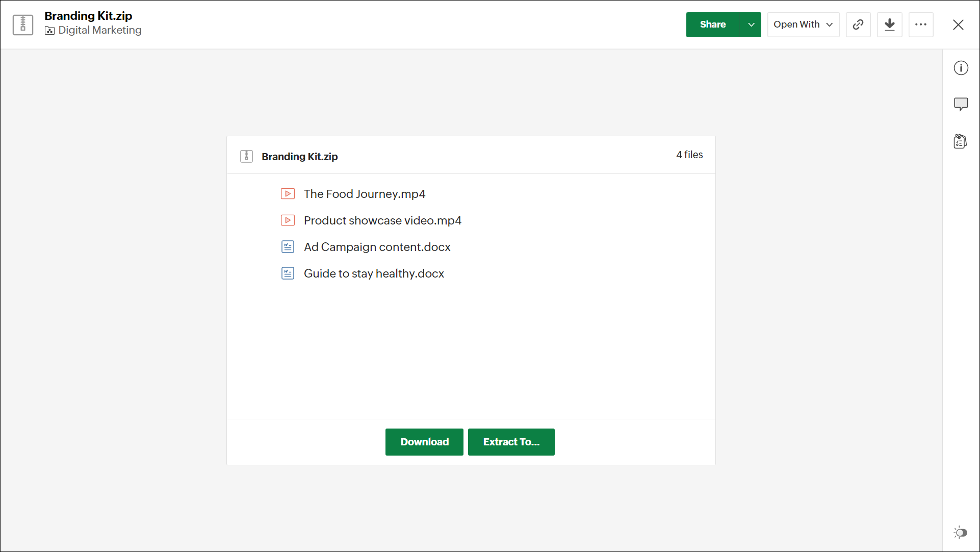Image resolution: width=980 pixels, height=552 pixels.
Task: Click the Branding Kit.zip archive heading
Action: [299, 157]
